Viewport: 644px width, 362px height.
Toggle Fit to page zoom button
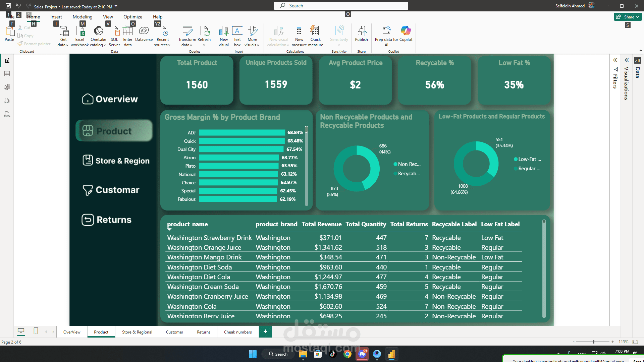pyautogui.click(x=635, y=342)
